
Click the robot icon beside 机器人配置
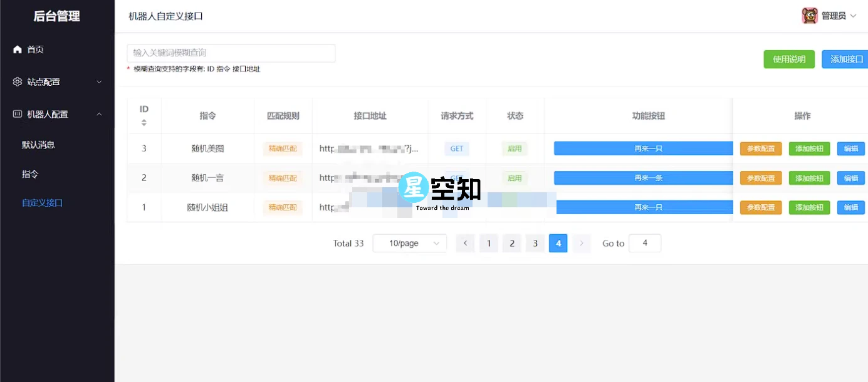(17, 113)
